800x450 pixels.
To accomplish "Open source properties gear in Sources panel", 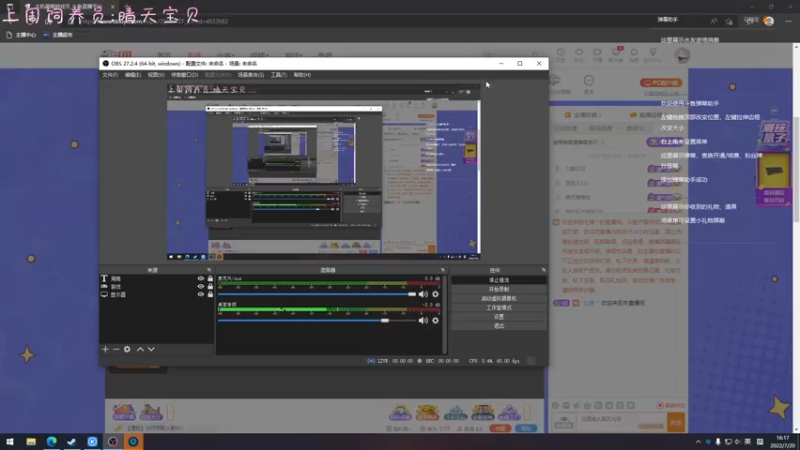I will pyautogui.click(x=127, y=349).
